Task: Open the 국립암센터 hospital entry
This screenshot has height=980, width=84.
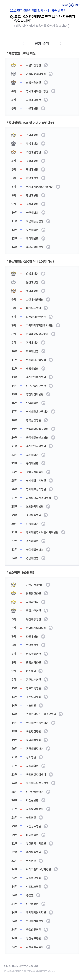Action: pos(32,602)
